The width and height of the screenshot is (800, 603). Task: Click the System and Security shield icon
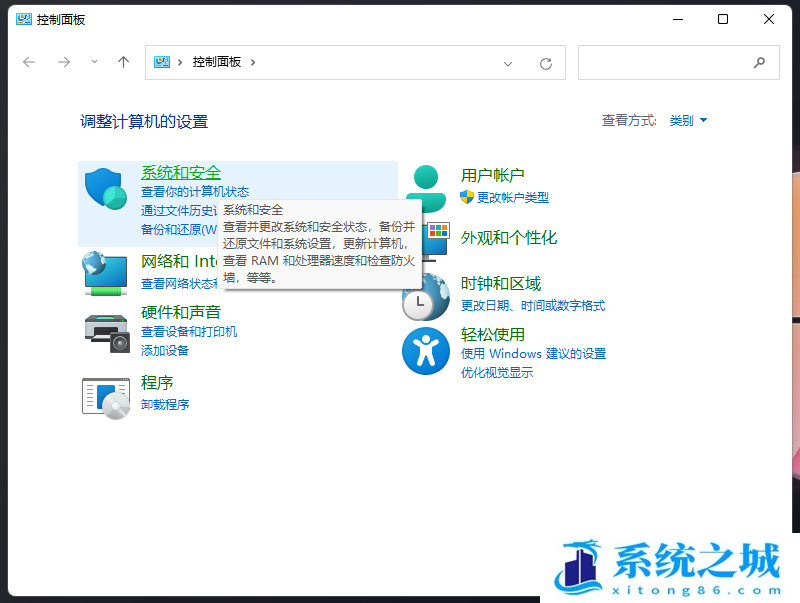(x=105, y=189)
